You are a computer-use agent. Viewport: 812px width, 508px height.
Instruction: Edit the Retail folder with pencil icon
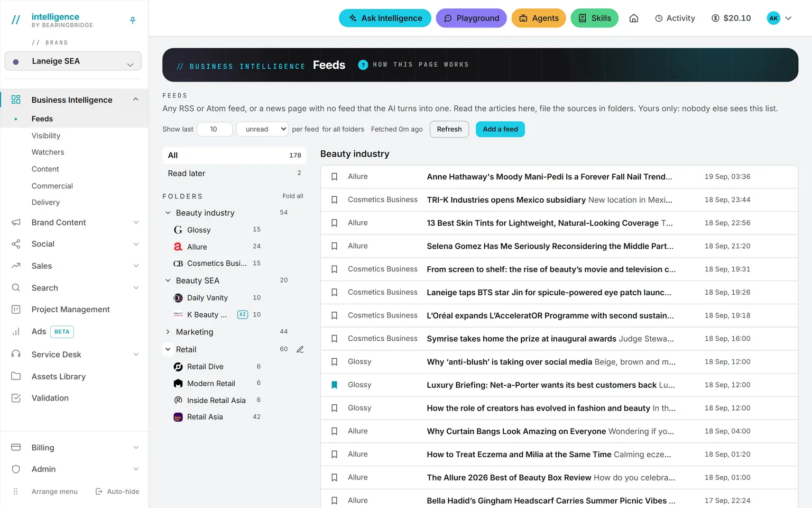tap(300, 350)
